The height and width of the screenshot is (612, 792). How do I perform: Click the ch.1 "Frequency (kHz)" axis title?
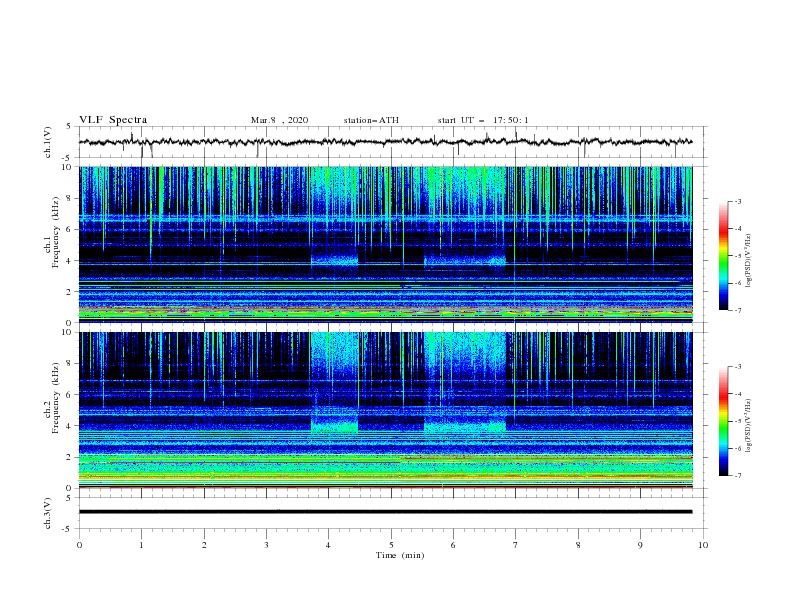tap(56, 233)
